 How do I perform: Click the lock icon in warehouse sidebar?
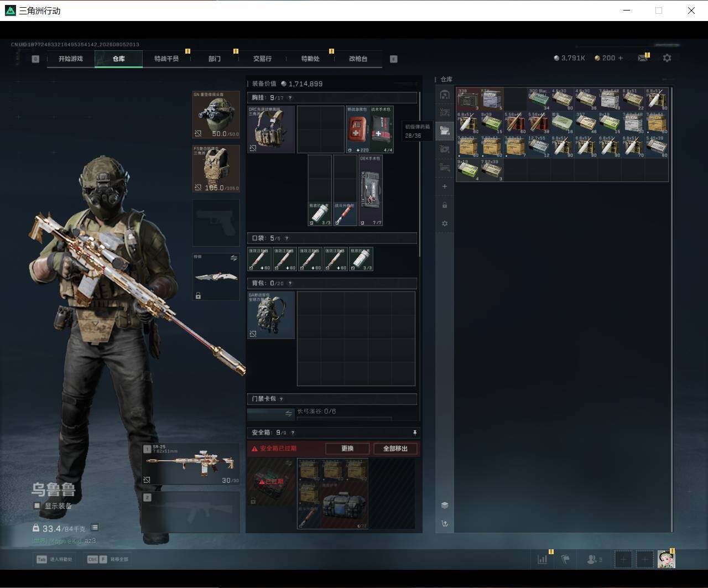(445, 205)
